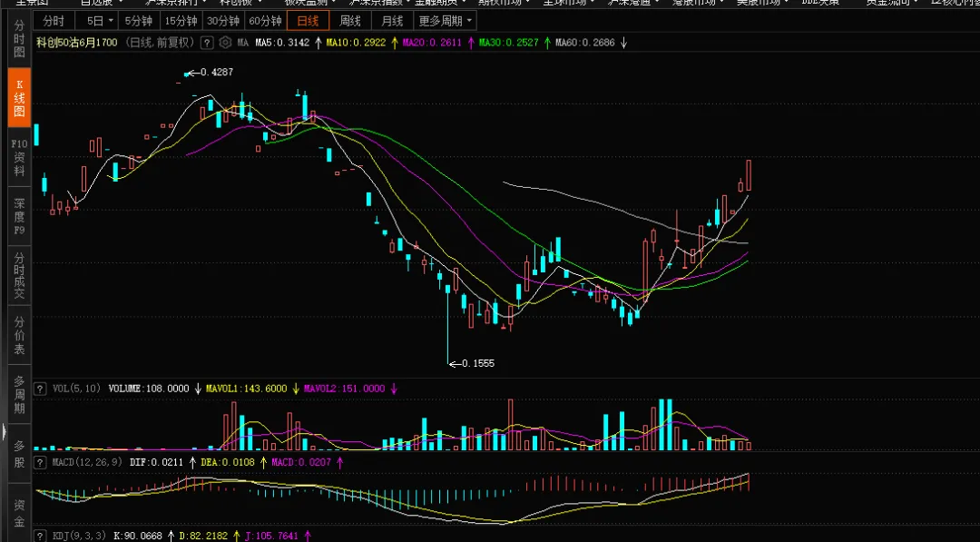Viewport: 980px width, 542px height.
Task: Open 深度F9 in the sidebar
Action: pyautogui.click(x=19, y=216)
